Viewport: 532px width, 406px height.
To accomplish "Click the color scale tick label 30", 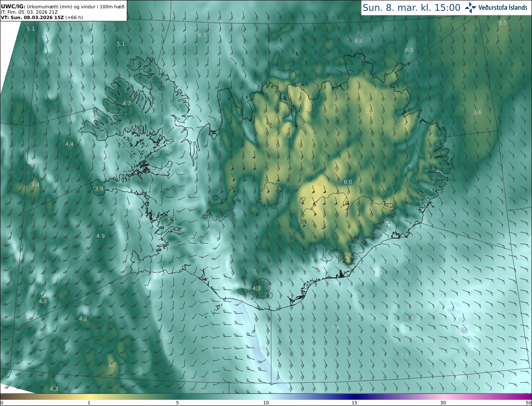I will coord(443,403).
